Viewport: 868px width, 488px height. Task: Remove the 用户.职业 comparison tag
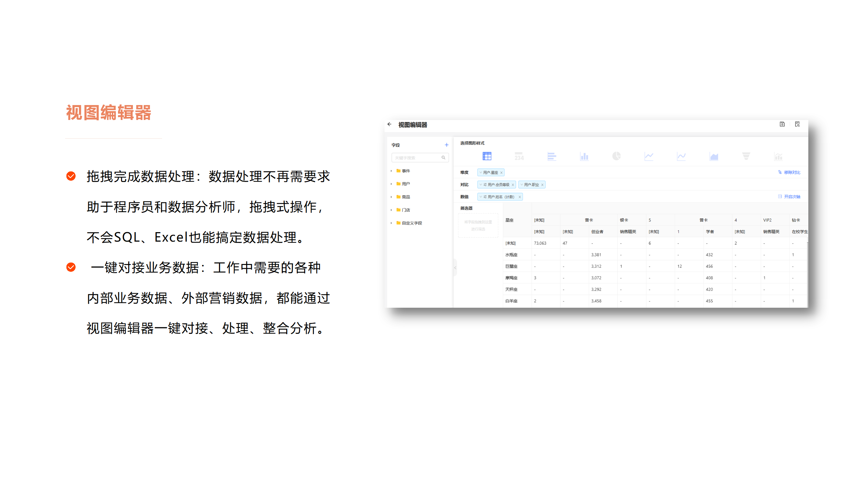(542, 185)
